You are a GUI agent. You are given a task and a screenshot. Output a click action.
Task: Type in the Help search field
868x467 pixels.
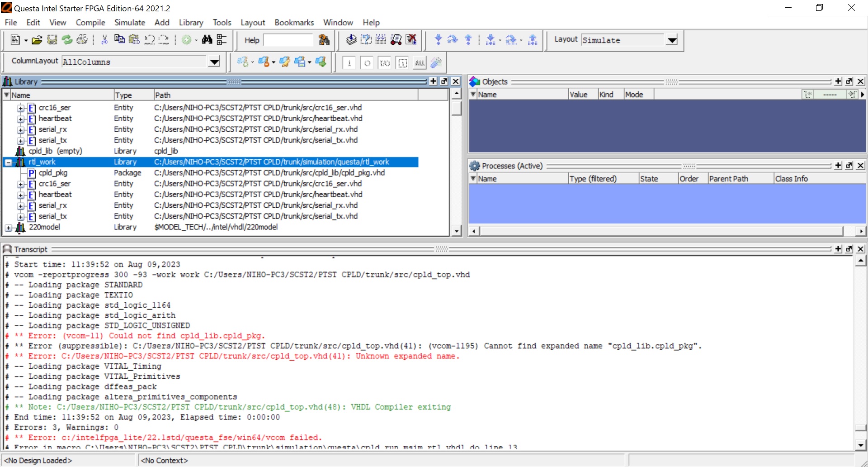288,40
